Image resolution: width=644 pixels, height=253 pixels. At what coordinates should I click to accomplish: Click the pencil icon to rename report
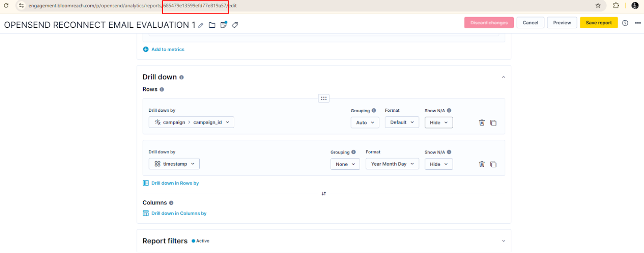201,25
